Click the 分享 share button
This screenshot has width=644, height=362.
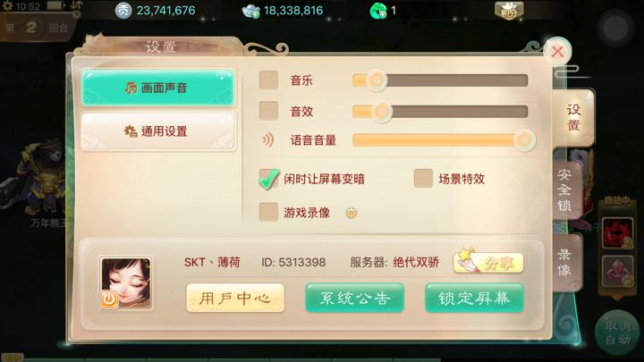click(x=488, y=261)
